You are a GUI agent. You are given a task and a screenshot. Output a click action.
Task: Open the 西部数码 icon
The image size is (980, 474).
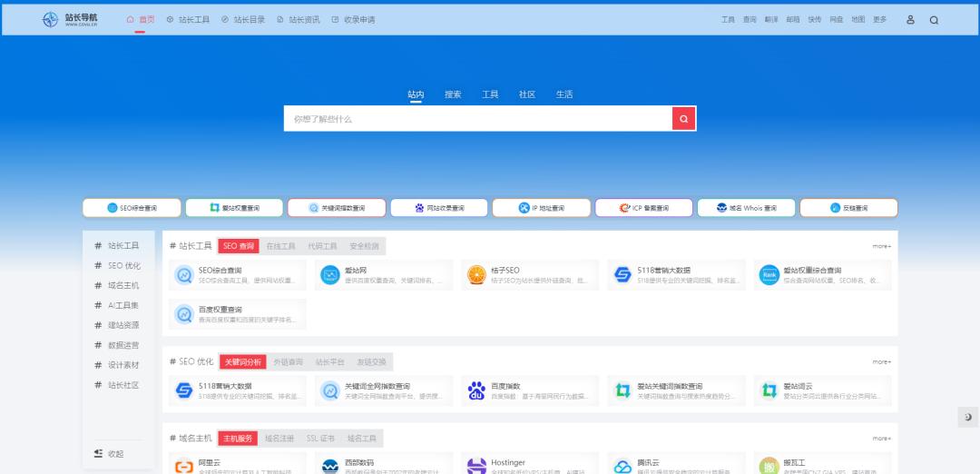coord(330,467)
